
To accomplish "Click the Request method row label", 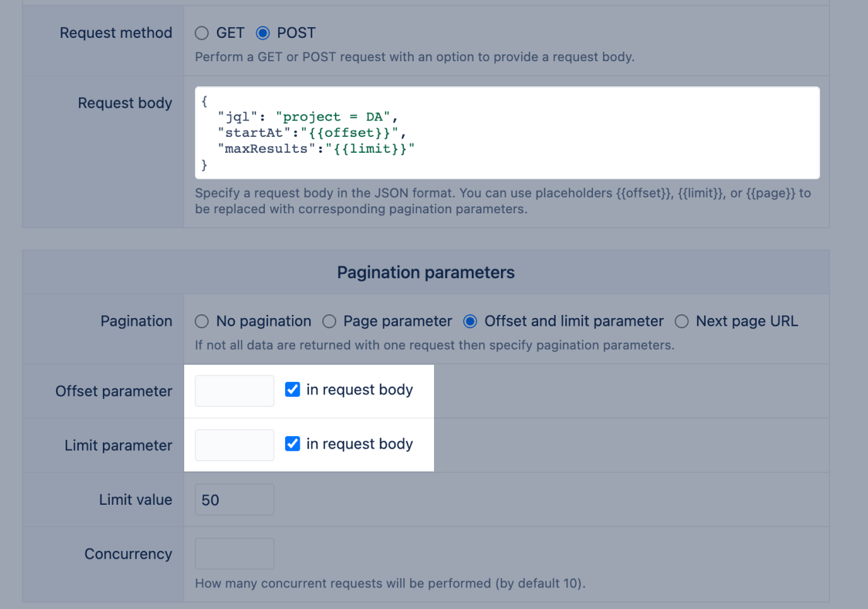I will pyautogui.click(x=115, y=33).
